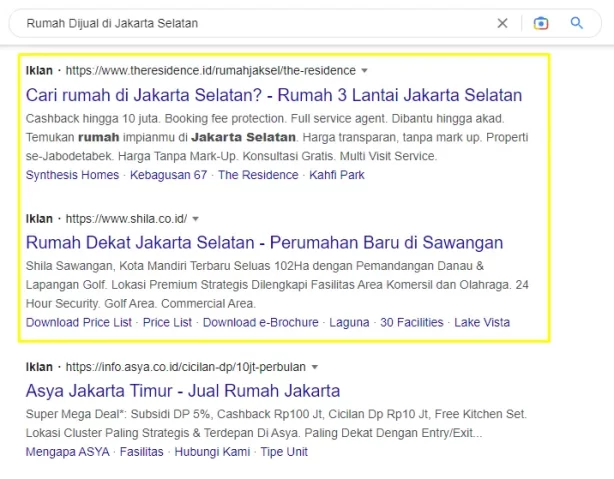
Task: Expand the arrow beside info.asya.co.id URL
Action: tap(314, 367)
